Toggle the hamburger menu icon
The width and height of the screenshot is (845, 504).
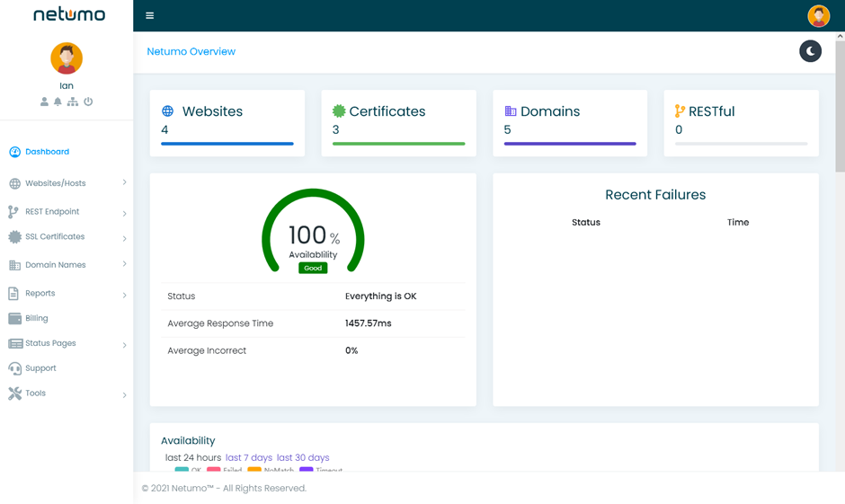(150, 15)
